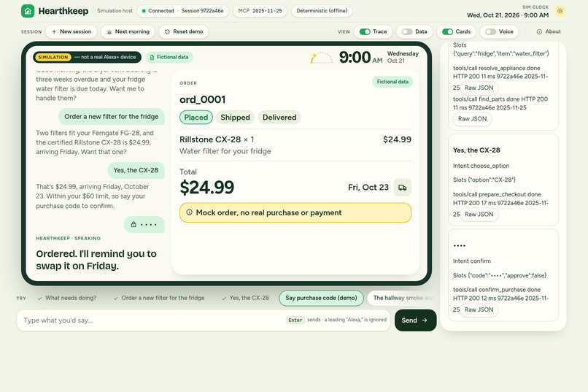The height and width of the screenshot is (392, 588).
Task: Click the 9:00 AM device clock
Action: coord(360,58)
